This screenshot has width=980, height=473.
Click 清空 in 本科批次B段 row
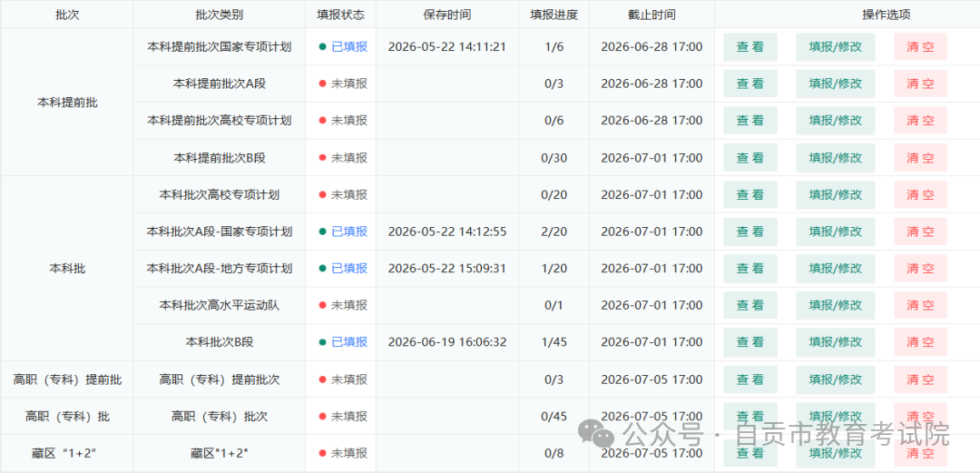[x=920, y=342]
